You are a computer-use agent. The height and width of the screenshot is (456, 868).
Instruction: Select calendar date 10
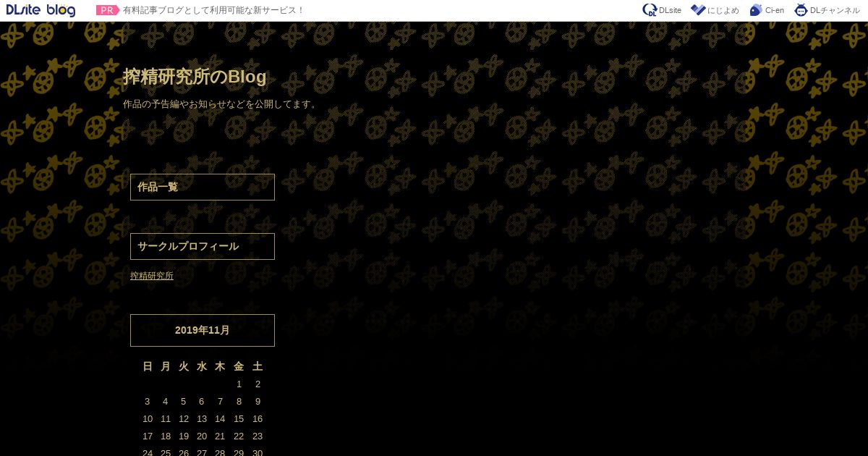click(x=148, y=419)
